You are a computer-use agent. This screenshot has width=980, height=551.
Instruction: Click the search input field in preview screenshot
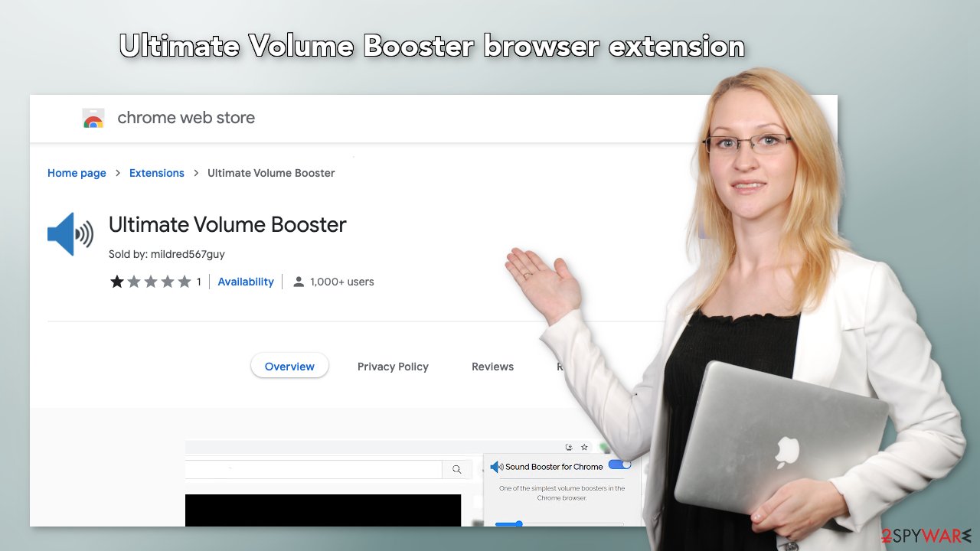[x=314, y=469]
